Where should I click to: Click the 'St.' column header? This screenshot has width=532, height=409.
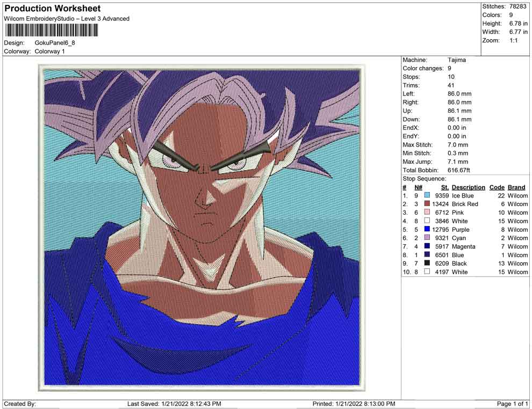click(445, 187)
